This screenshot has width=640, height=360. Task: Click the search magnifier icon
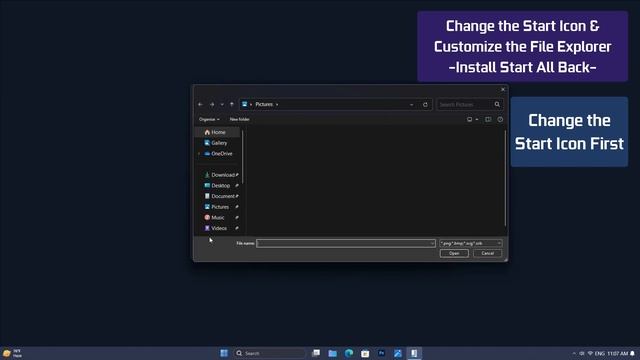click(x=497, y=104)
